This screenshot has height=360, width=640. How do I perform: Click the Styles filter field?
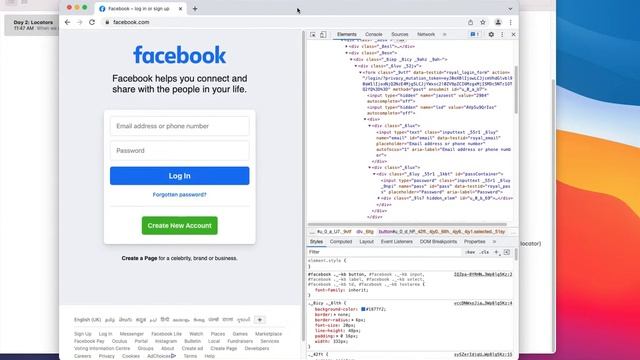384,252
